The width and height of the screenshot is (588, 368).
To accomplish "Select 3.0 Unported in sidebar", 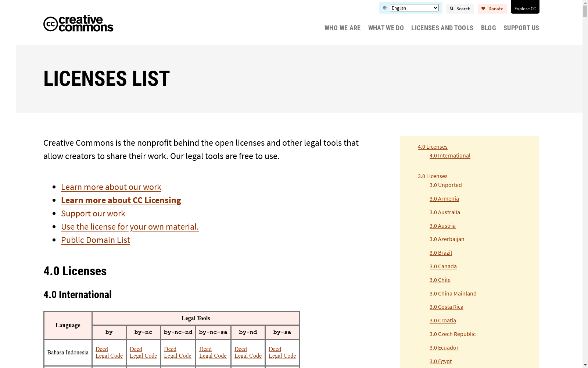I will click(x=445, y=185).
